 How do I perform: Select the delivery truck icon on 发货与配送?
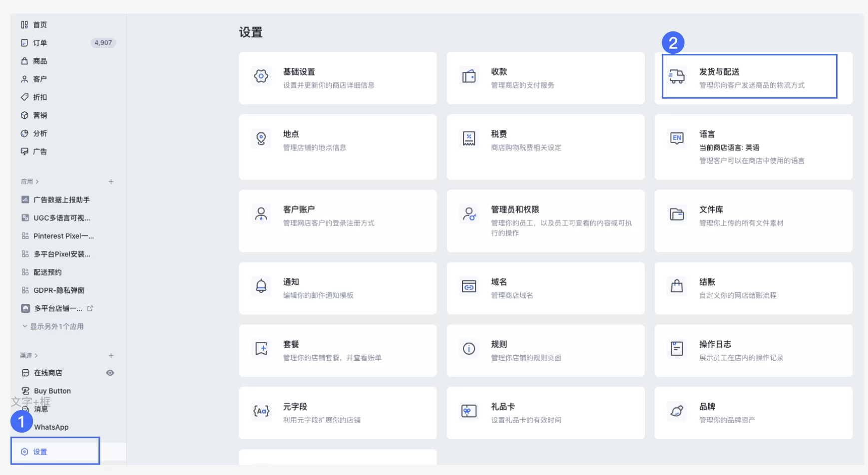[x=677, y=76]
